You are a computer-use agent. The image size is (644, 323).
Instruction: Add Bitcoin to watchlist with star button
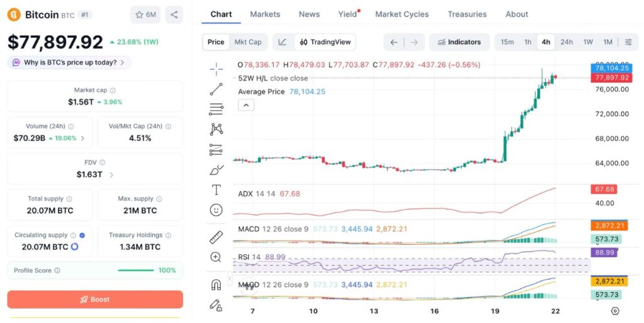[x=145, y=15]
